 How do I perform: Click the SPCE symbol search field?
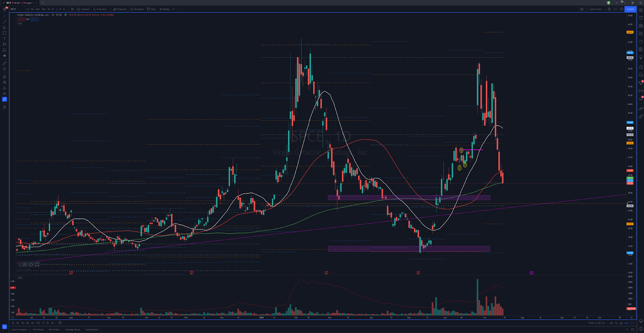click(17, 9)
